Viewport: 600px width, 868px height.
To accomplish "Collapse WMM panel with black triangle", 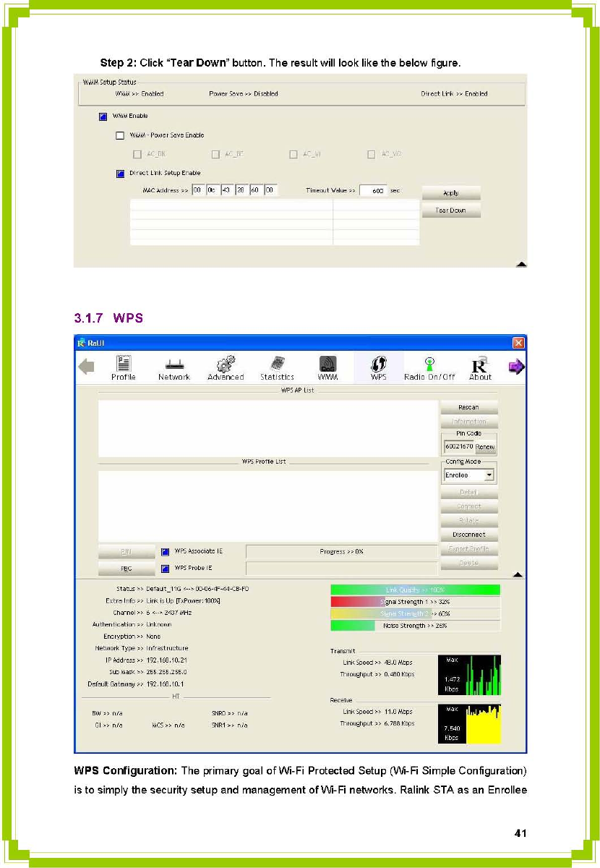I will click(521, 264).
